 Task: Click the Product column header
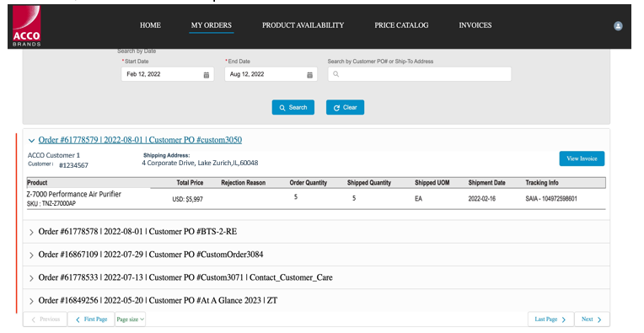[37, 183]
